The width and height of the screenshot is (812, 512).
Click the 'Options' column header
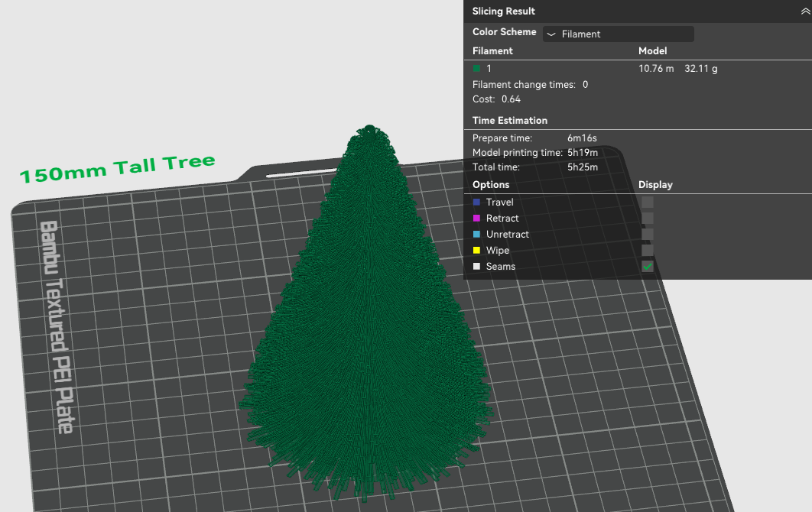point(491,185)
